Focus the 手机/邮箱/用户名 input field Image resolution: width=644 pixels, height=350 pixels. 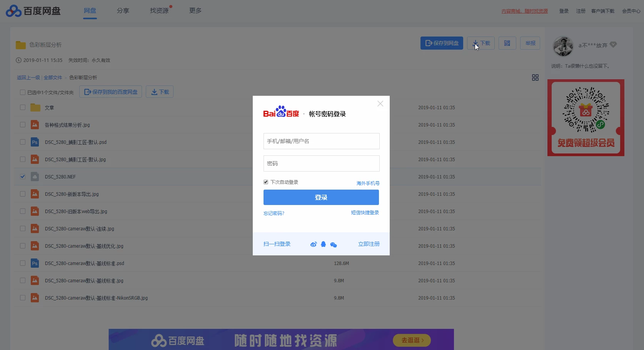[322, 141]
